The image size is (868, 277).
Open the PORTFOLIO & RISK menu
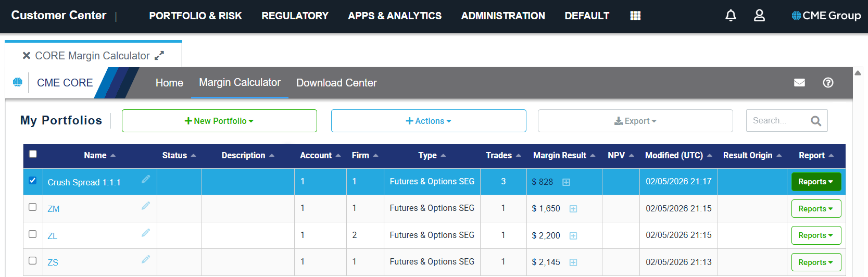pyautogui.click(x=195, y=16)
